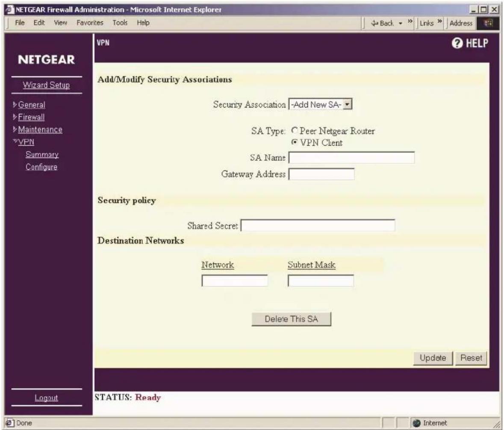Click the Windows flag logo throbber
Screen dimensions: 504x430
[488, 23]
